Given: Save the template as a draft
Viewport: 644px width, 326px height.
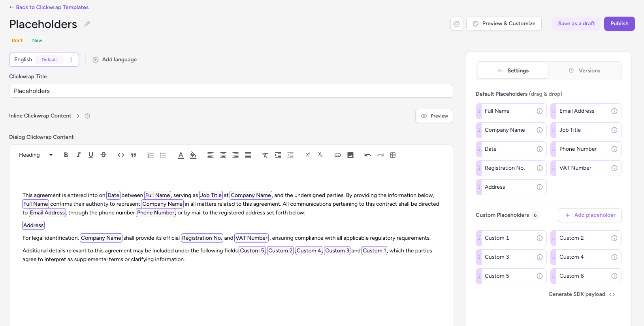Looking at the screenshot, I should [576, 24].
